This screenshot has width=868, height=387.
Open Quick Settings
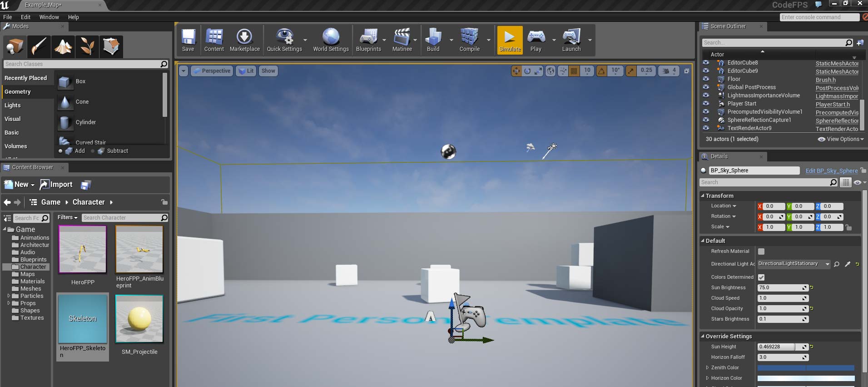(284, 40)
